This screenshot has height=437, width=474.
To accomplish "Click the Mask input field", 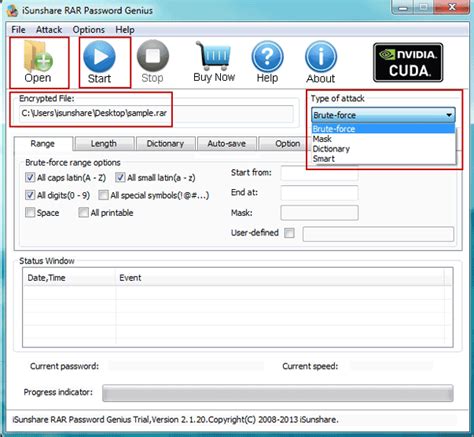I will [319, 213].
